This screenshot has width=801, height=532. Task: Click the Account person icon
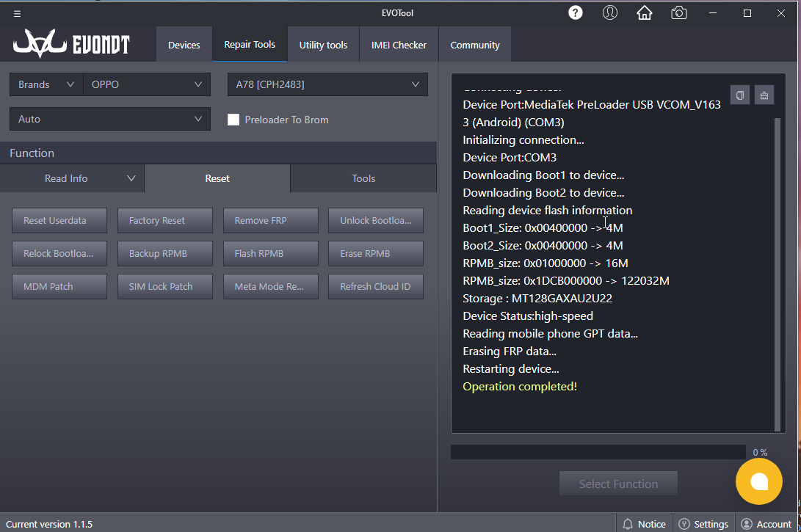click(747, 524)
